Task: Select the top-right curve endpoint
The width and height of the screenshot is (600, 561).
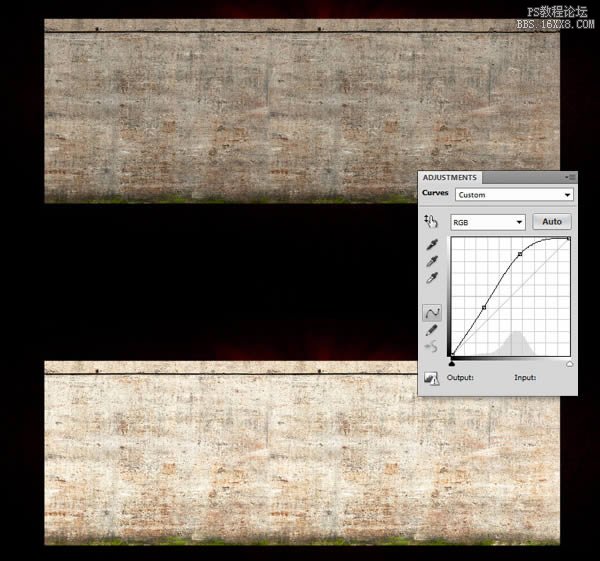Action: click(569, 239)
